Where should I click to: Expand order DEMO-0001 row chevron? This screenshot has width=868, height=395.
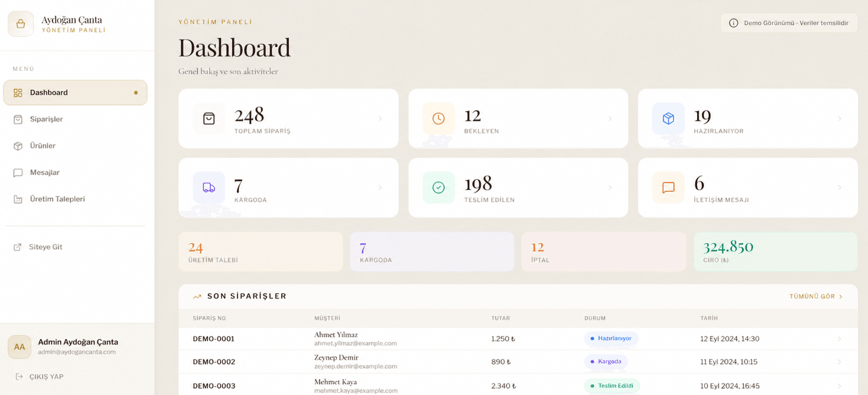[840, 339]
